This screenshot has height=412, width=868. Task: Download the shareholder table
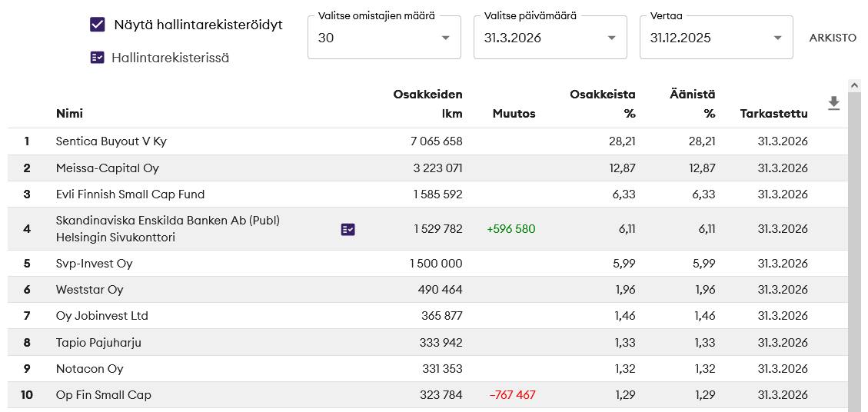click(x=833, y=104)
